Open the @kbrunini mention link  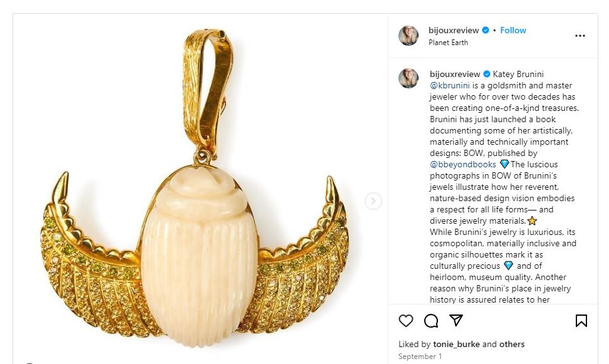click(x=450, y=85)
